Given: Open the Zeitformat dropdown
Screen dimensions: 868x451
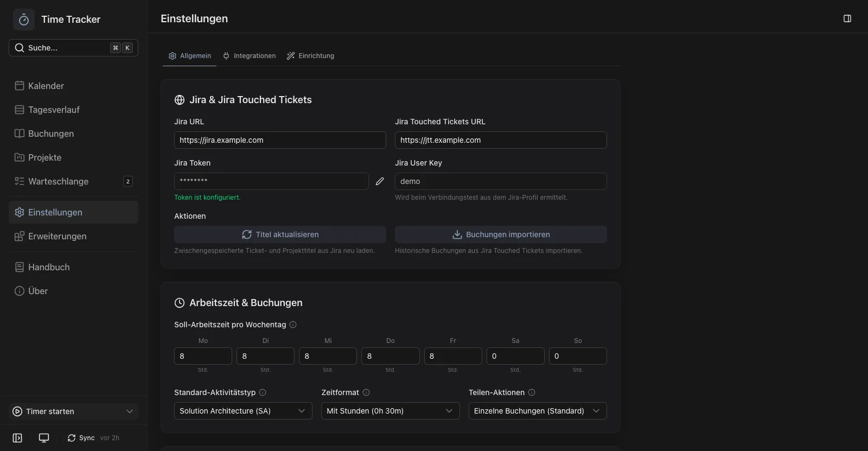Looking at the screenshot, I should 390,411.
